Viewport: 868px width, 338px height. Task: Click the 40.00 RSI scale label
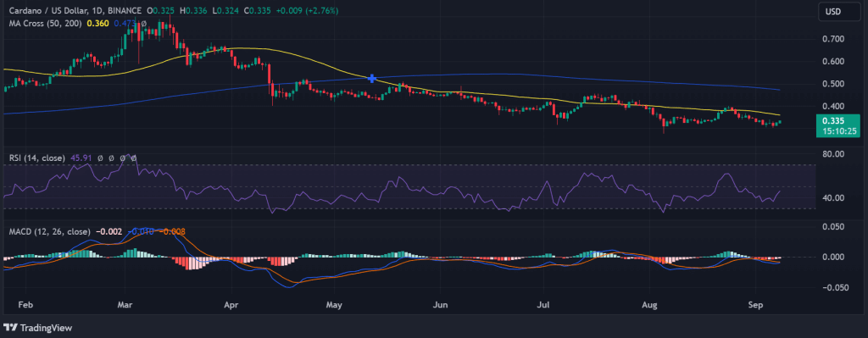833,198
